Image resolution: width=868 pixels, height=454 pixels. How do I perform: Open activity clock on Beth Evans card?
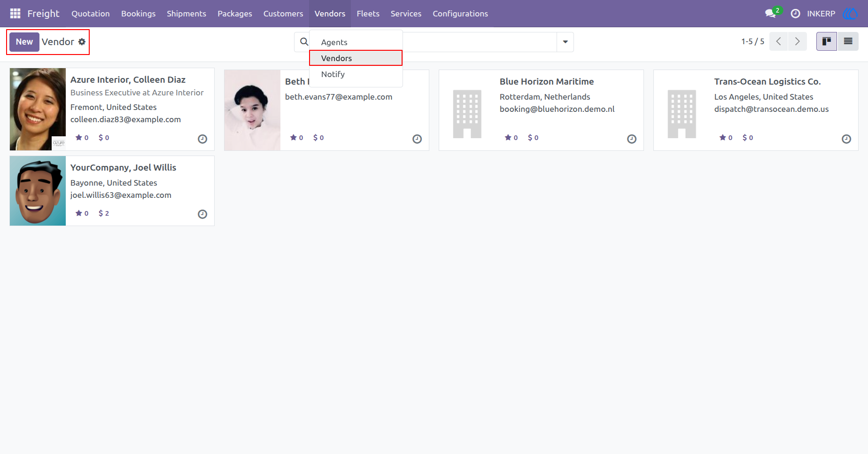point(417,139)
